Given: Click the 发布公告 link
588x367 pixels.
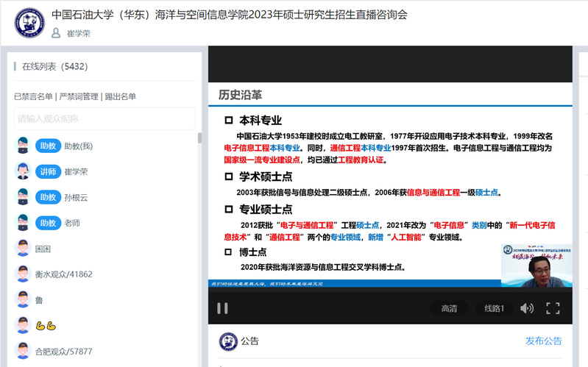Looking at the screenshot, I should point(543,341).
